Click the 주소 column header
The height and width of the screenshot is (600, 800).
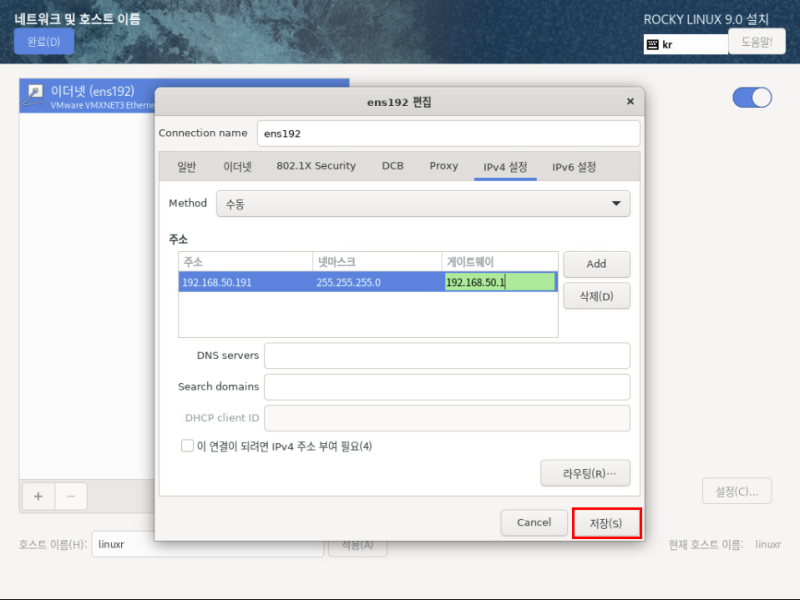coord(245,262)
